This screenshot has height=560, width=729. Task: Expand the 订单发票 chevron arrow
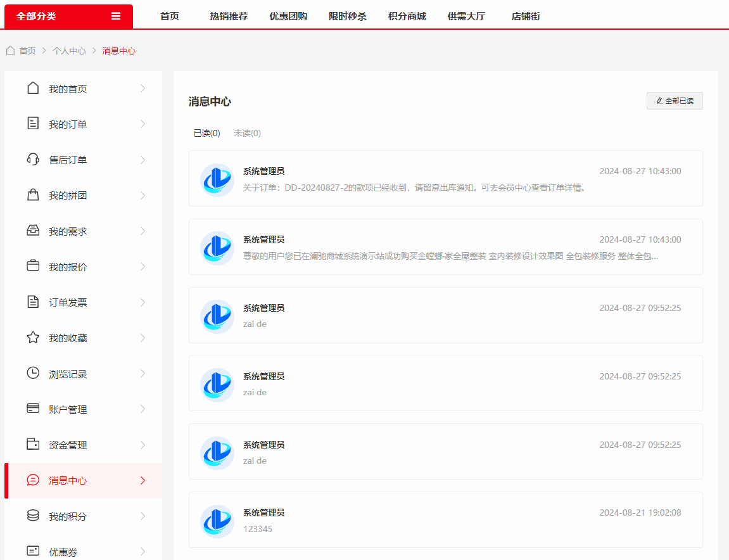click(143, 302)
